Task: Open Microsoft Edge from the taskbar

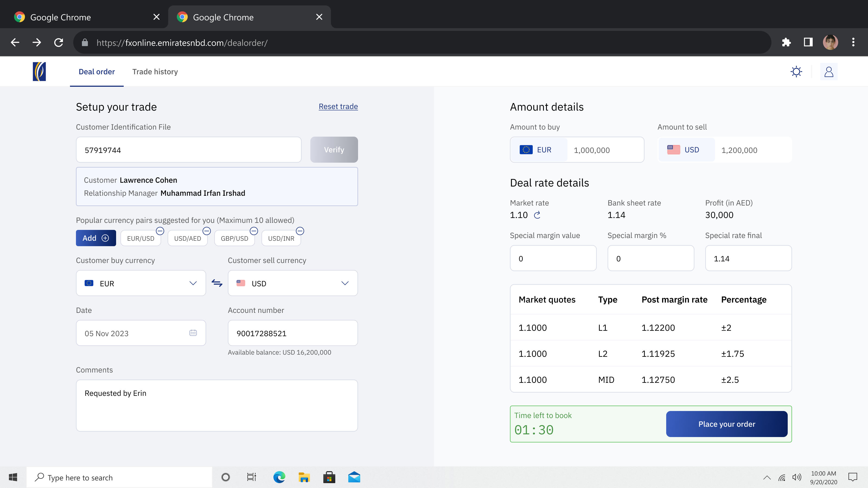Action: click(279, 477)
